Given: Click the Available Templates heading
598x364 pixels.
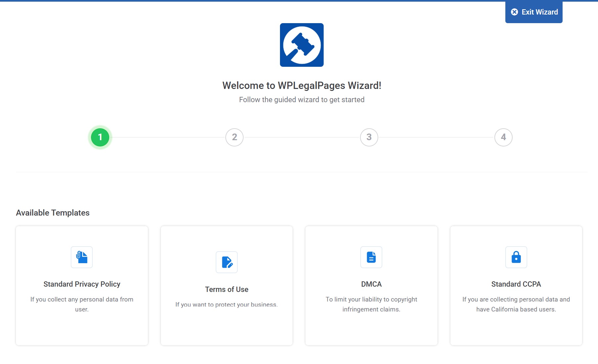Looking at the screenshot, I should pyautogui.click(x=53, y=213).
